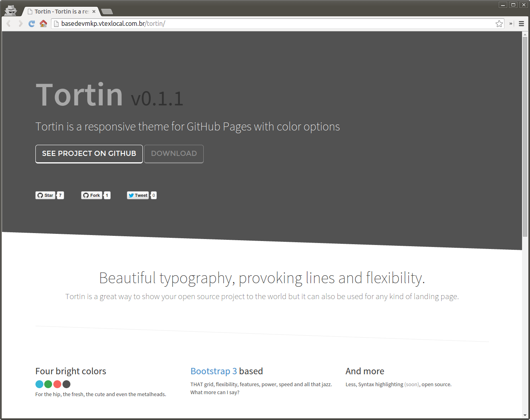Minimize the browser window
The width and height of the screenshot is (530, 420).
coord(503,5)
